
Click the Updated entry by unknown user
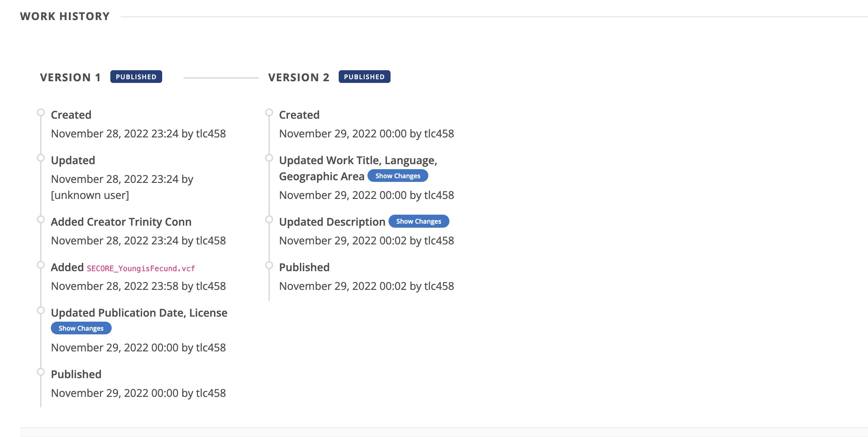click(73, 160)
